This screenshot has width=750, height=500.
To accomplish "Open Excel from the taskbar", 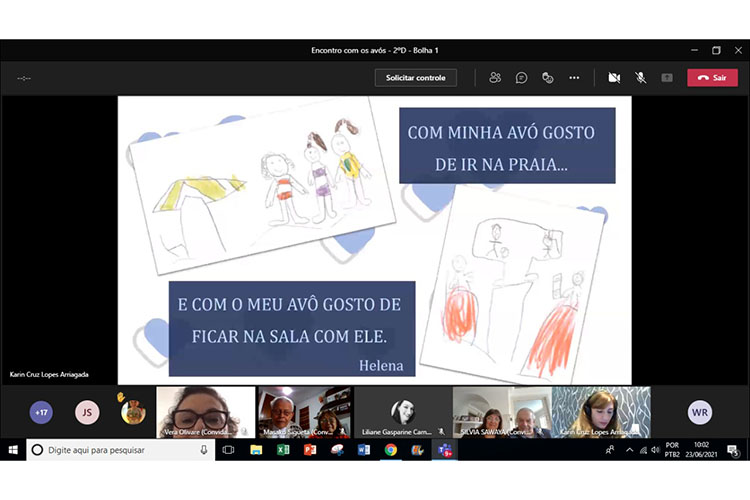I will pos(283,450).
